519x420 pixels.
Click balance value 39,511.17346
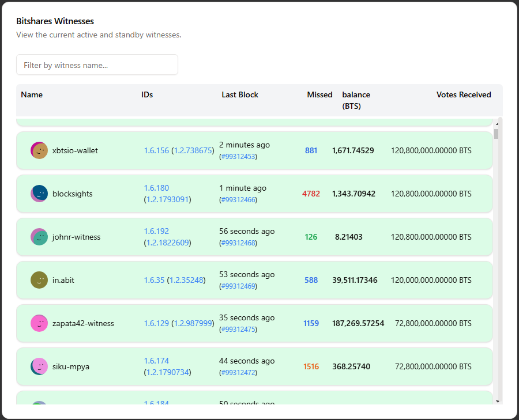355,280
